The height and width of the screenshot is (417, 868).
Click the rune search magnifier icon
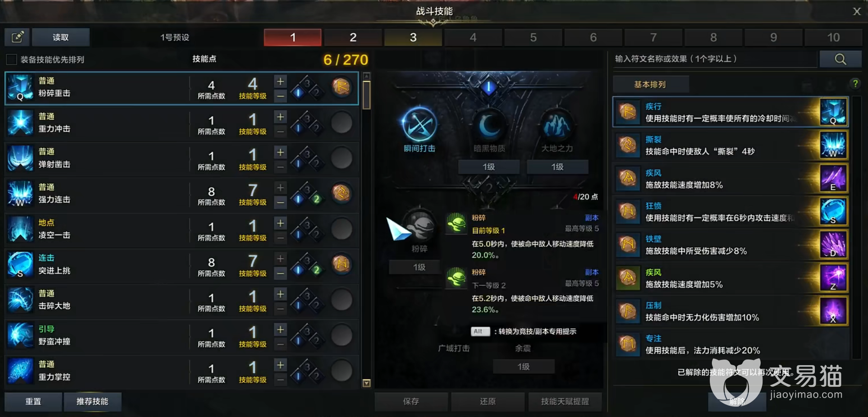tap(840, 59)
